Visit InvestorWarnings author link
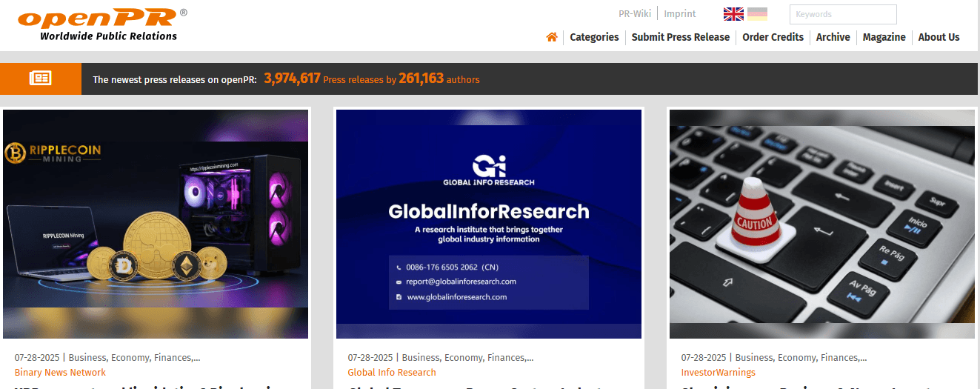 tap(718, 373)
